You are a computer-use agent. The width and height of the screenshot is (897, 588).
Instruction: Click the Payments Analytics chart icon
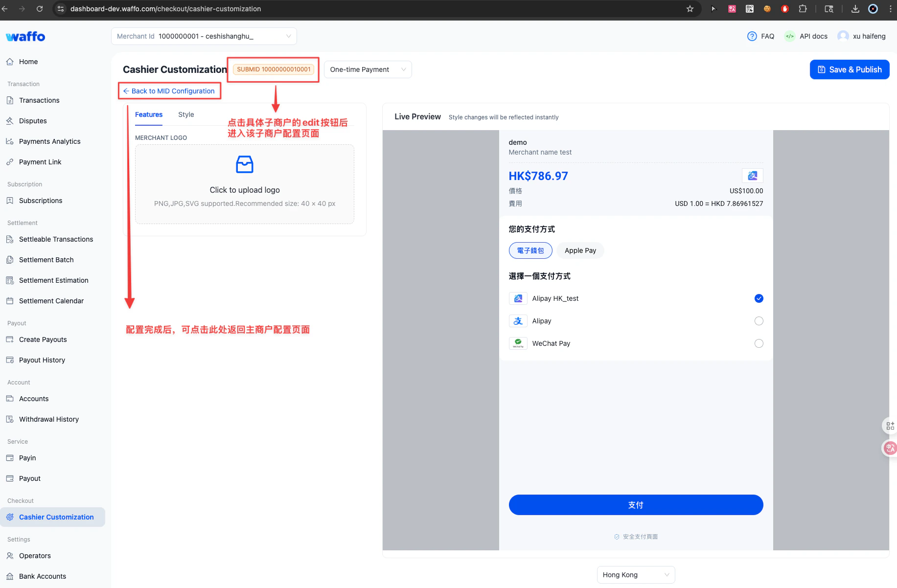point(10,141)
